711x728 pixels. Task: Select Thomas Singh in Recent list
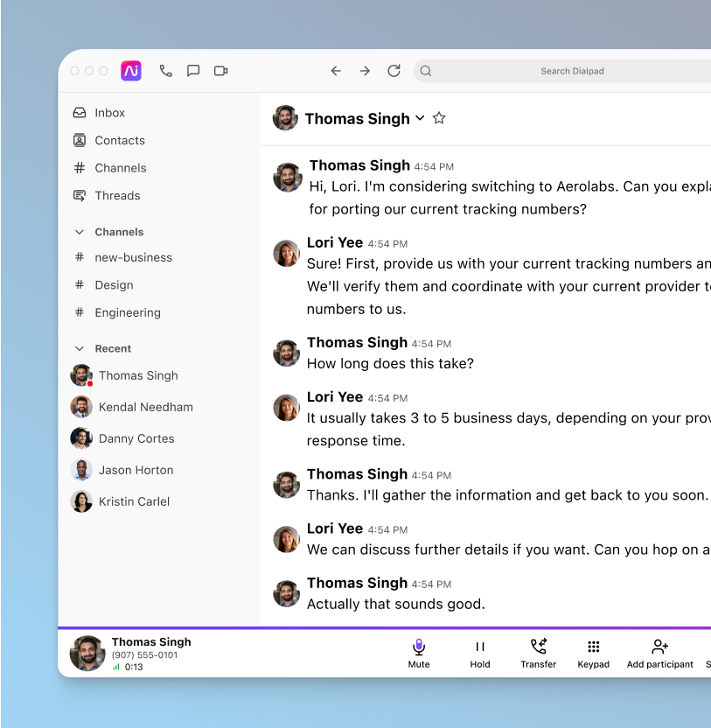pos(138,375)
